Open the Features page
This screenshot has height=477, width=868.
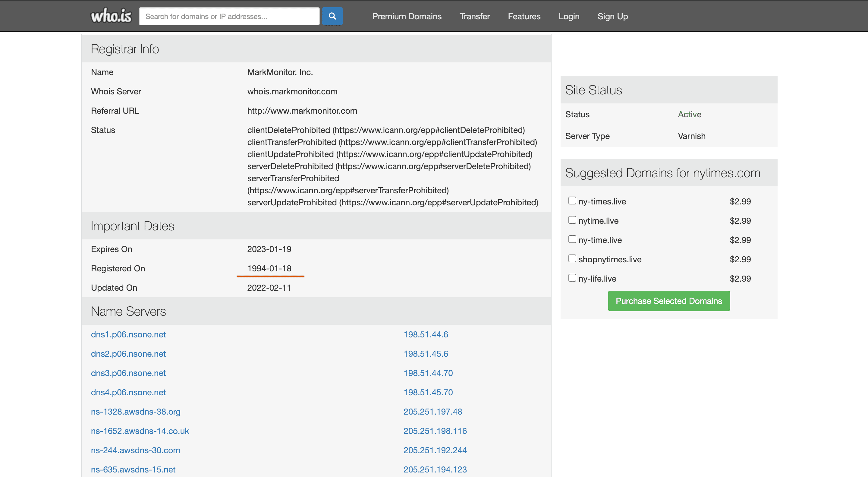[x=524, y=16]
